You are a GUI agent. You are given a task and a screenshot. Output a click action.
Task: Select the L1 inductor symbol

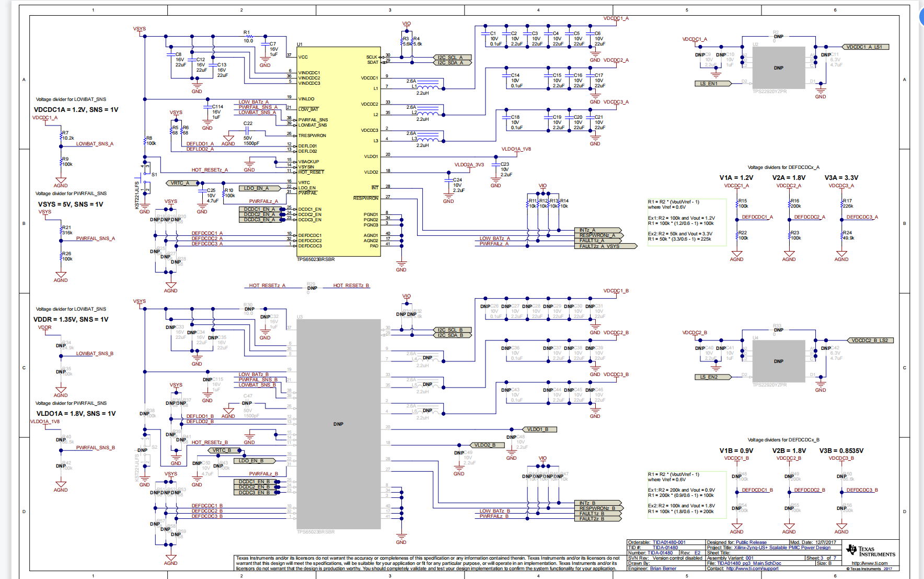pos(428,87)
